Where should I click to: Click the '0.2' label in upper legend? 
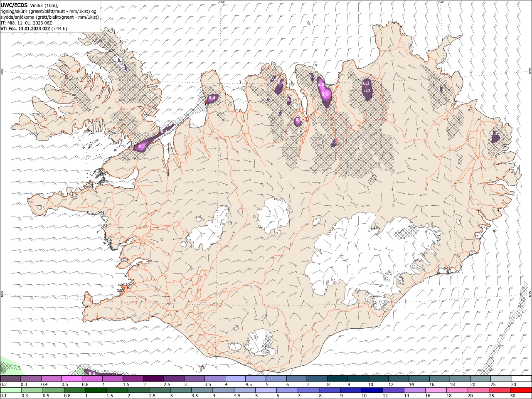coord(3,384)
